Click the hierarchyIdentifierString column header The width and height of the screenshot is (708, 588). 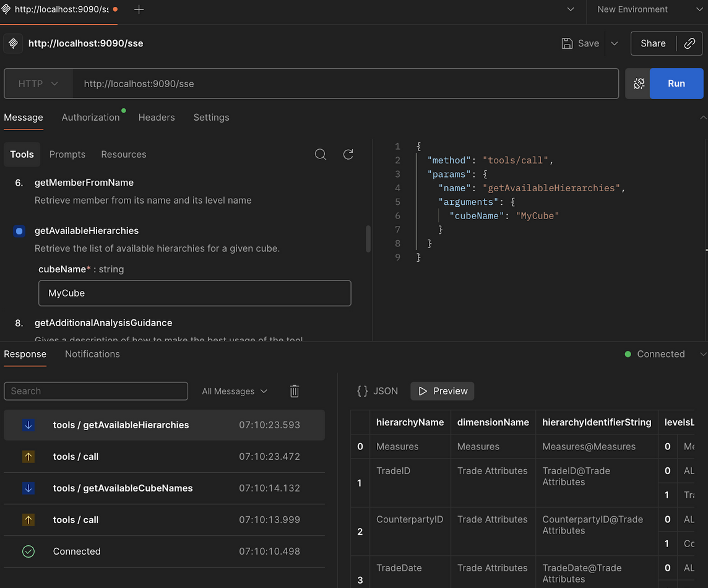(597, 422)
